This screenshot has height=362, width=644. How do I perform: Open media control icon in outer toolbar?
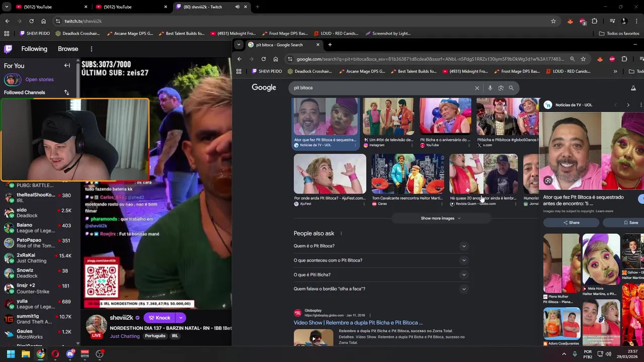click(x=612, y=21)
